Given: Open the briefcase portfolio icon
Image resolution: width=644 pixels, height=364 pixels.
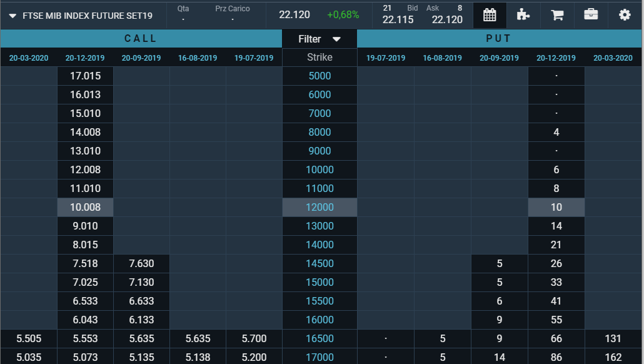Looking at the screenshot, I should coord(591,15).
